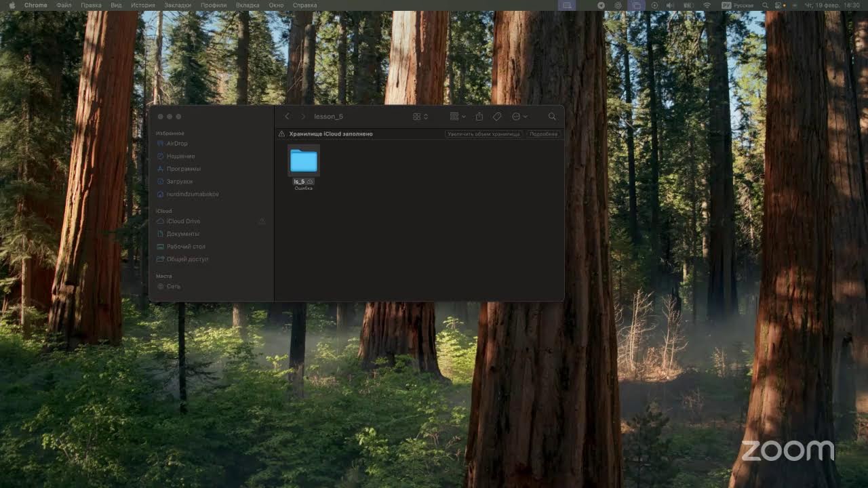Click the Подробнее button
Image resolution: width=868 pixels, height=488 pixels.
(x=543, y=134)
